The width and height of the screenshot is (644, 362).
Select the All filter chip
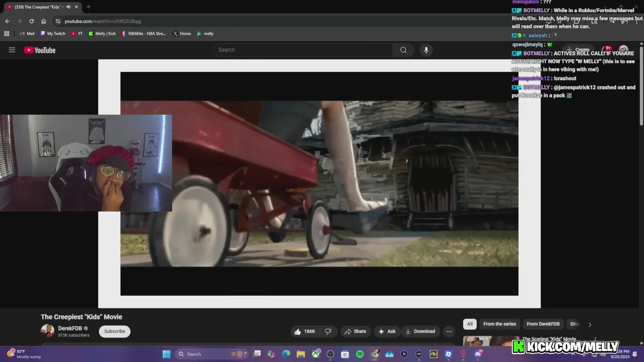[470, 324]
